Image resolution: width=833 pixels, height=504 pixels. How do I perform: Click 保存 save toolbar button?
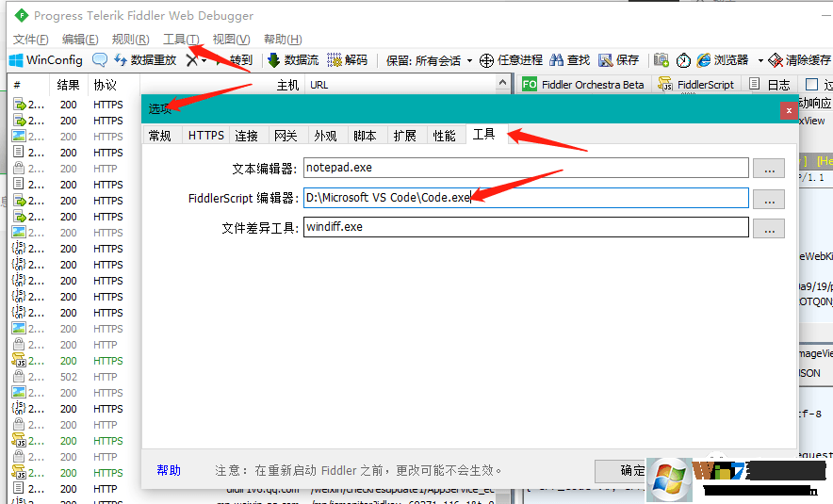[618, 60]
